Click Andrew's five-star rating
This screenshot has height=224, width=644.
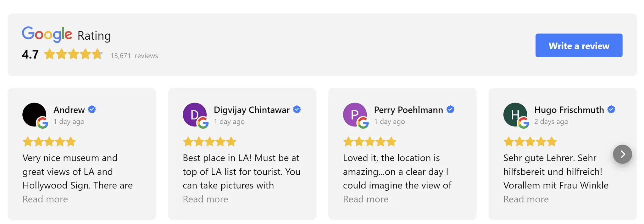point(49,142)
